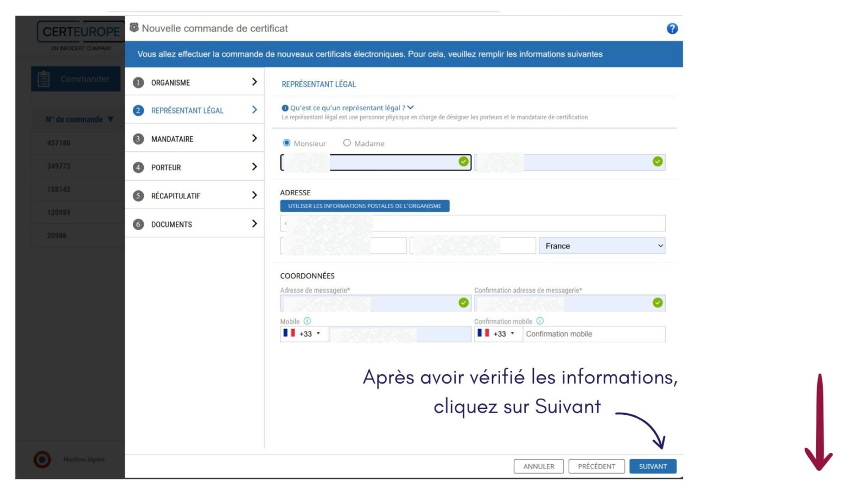Click the info icon beside Confirmation mobile
The height and width of the screenshot is (488, 868).
pyautogui.click(x=540, y=321)
